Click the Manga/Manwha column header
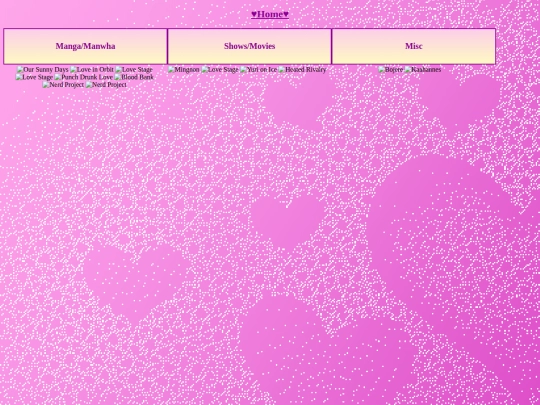540x405 pixels. coord(85,46)
